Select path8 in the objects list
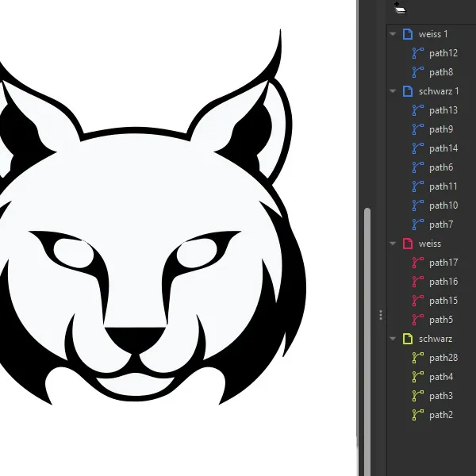 [x=440, y=72]
